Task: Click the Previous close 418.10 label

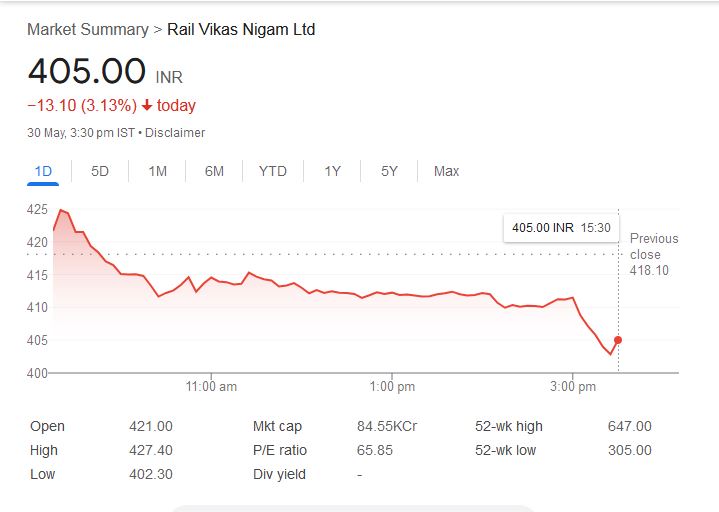Action: pos(653,254)
